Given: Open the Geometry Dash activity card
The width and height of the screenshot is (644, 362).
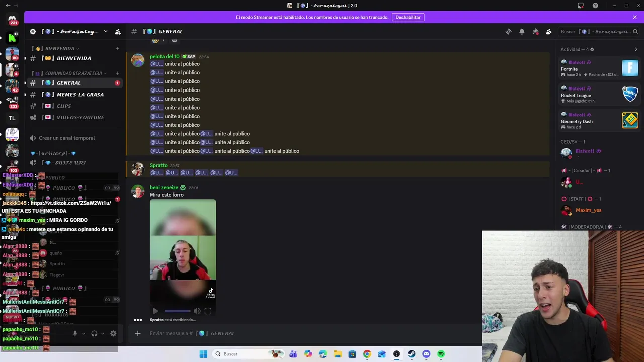Looking at the screenshot, I should pos(600,120).
